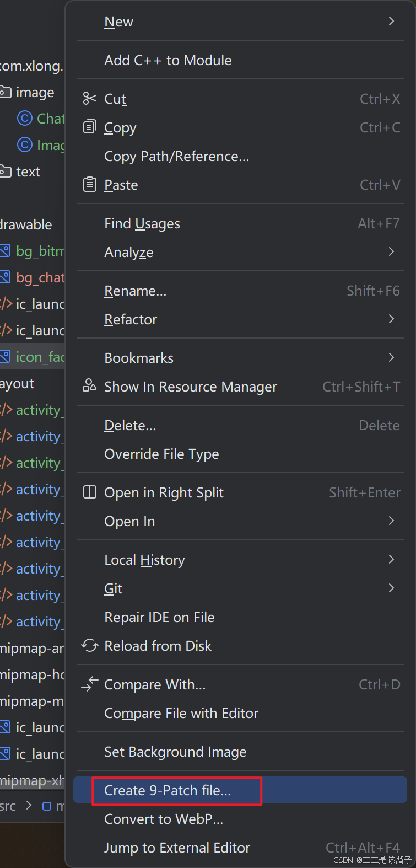This screenshot has height=868, width=416.
Task: Click the Paste clipboard icon
Action: point(89,185)
